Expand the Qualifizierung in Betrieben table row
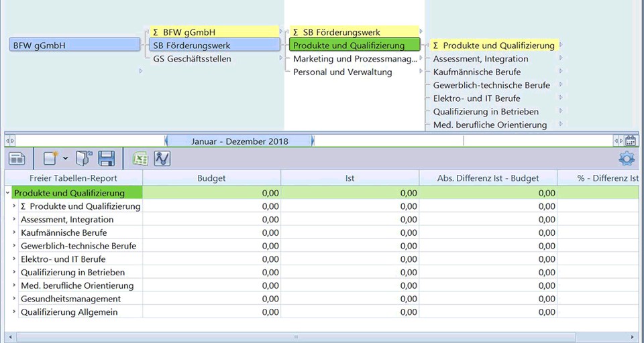The image size is (644, 343). click(x=14, y=272)
